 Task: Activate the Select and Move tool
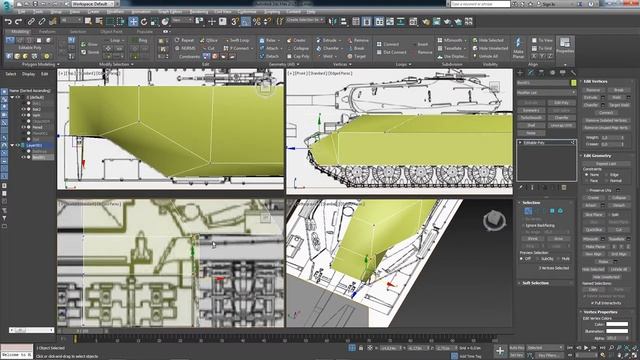click(x=133, y=21)
